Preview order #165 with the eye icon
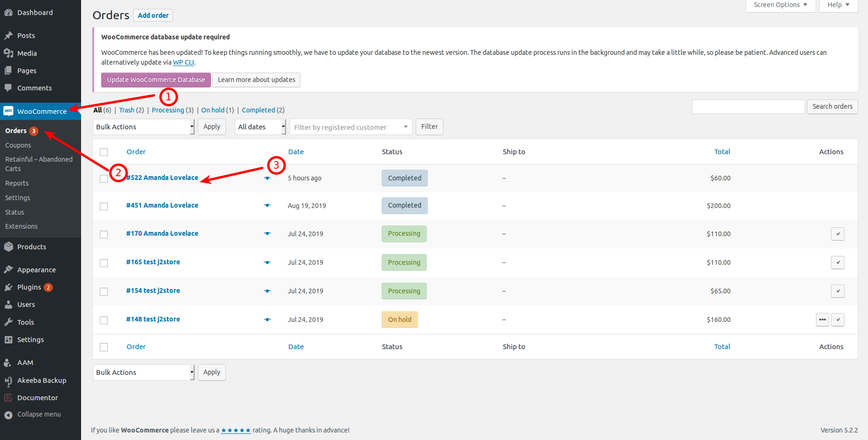The image size is (868, 440). tap(267, 262)
